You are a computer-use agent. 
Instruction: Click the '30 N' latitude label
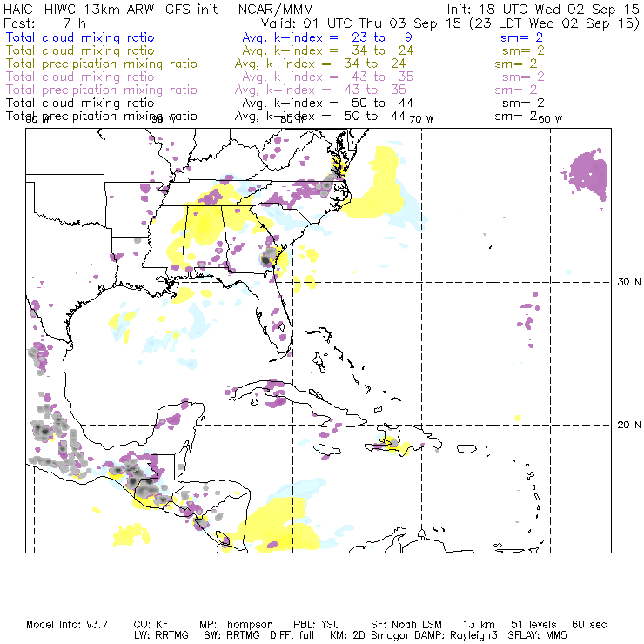(629, 282)
